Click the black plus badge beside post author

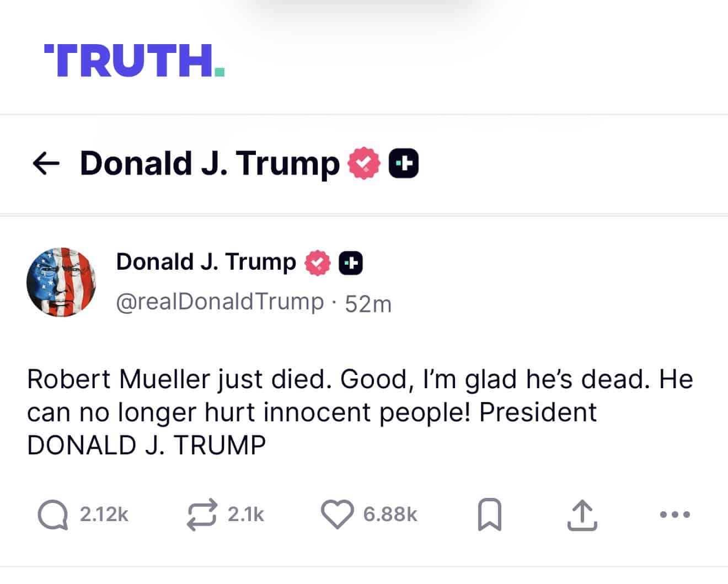click(x=350, y=262)
